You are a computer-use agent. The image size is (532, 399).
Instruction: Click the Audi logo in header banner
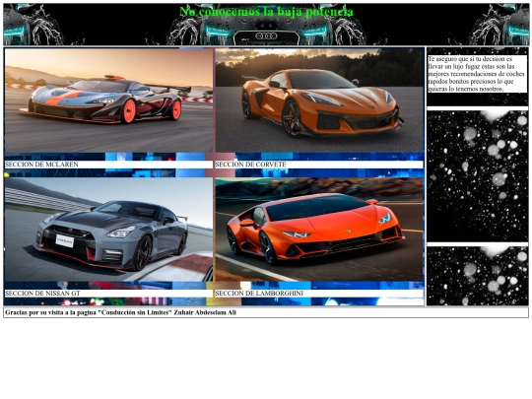266,36
